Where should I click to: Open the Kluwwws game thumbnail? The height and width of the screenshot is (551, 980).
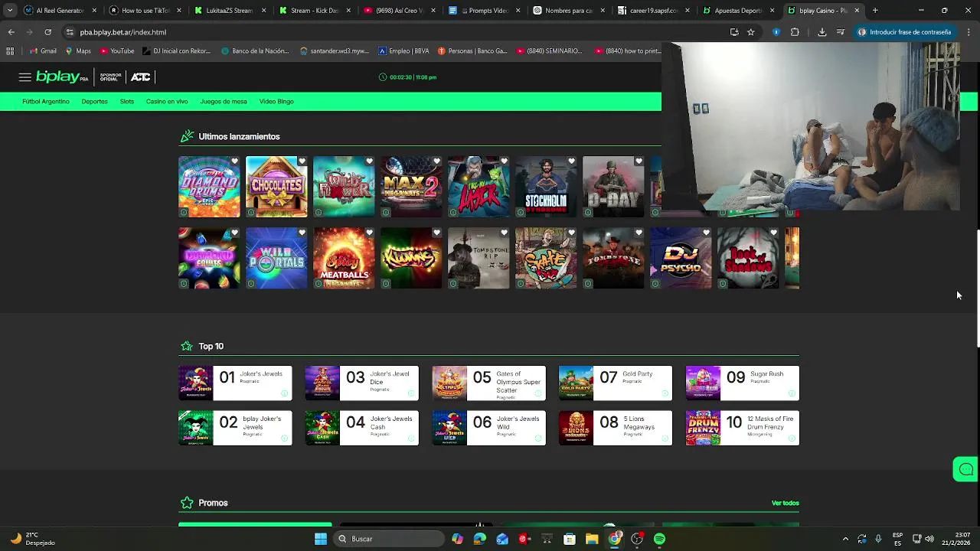point(411,258)
